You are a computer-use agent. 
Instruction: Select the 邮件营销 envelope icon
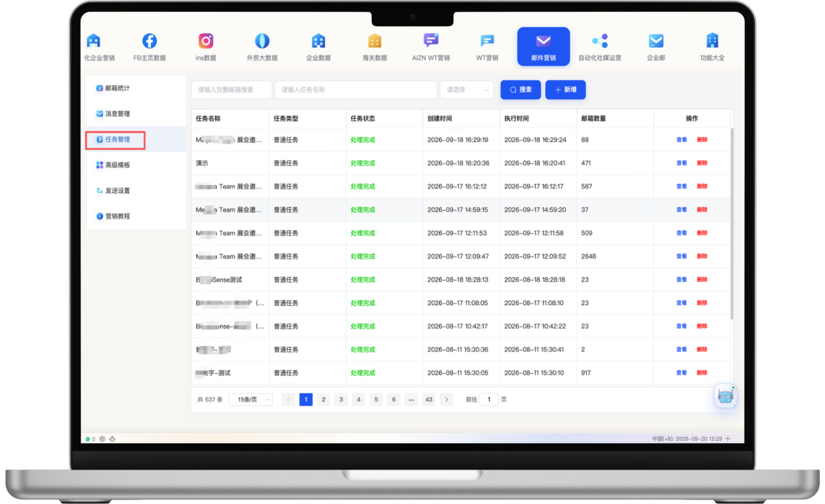coord(543,41)
